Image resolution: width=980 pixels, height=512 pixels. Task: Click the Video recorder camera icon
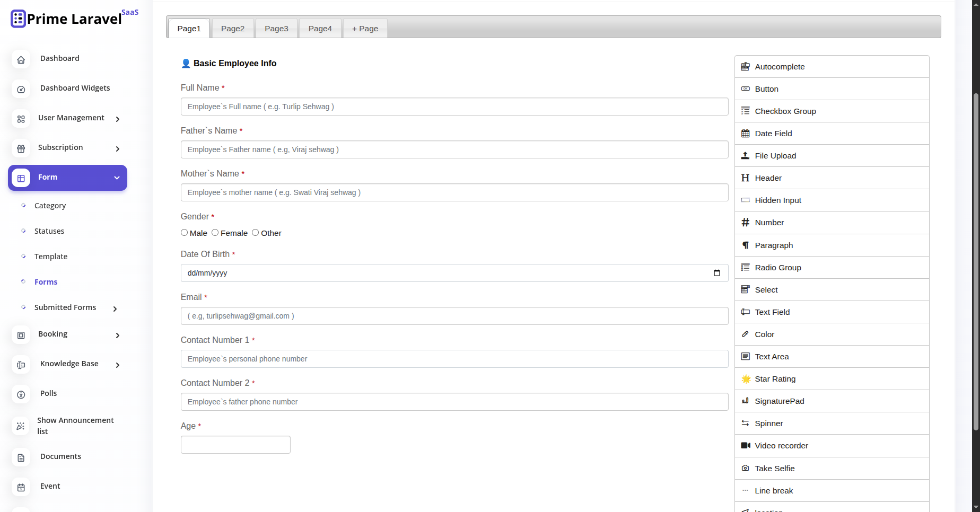[x=746, y=445]
